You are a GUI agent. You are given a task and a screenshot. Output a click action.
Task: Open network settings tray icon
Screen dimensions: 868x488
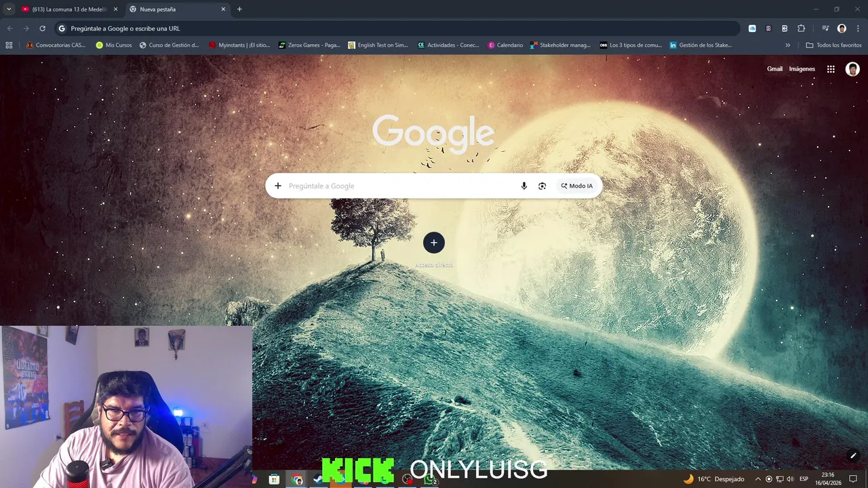coord(780,479)
